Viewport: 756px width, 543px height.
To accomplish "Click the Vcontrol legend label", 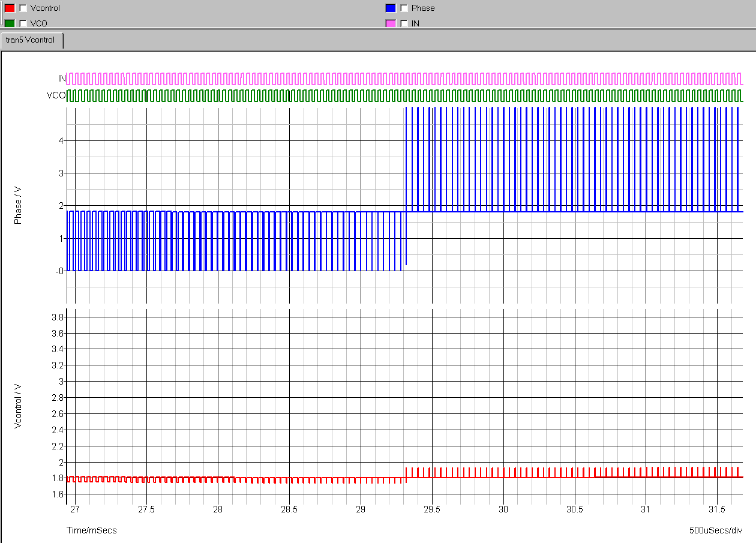I will pos(45,8).
